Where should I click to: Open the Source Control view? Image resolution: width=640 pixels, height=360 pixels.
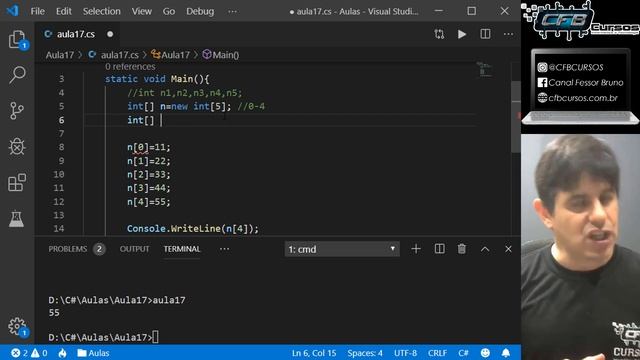tap(17, 111)
